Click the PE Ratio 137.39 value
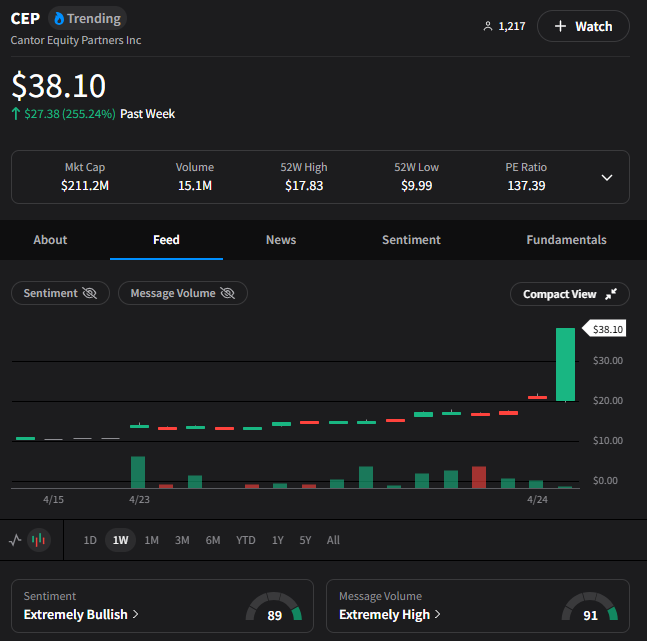The height and width of the screenshot is (641, 647). point(526,186)
